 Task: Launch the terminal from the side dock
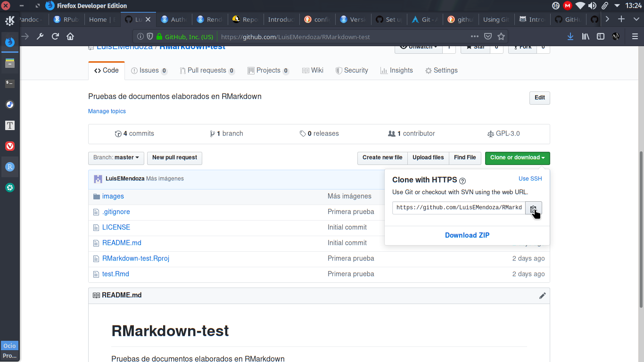tap(10, 83)
